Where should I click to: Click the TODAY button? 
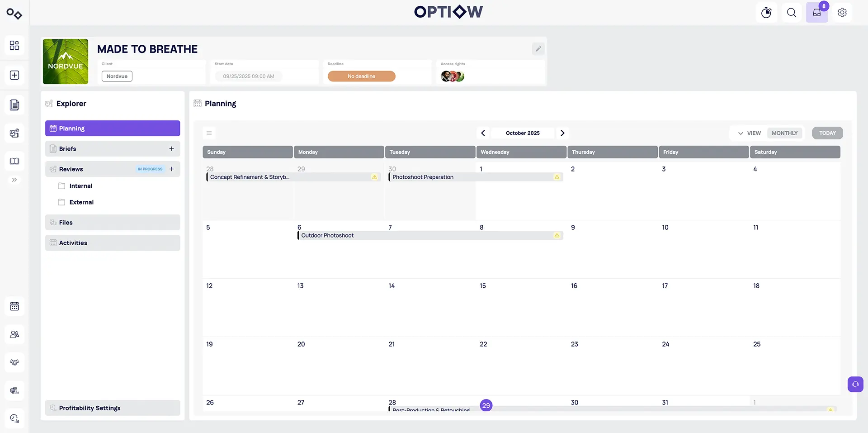pyautogui.click(x=827, y=133)
